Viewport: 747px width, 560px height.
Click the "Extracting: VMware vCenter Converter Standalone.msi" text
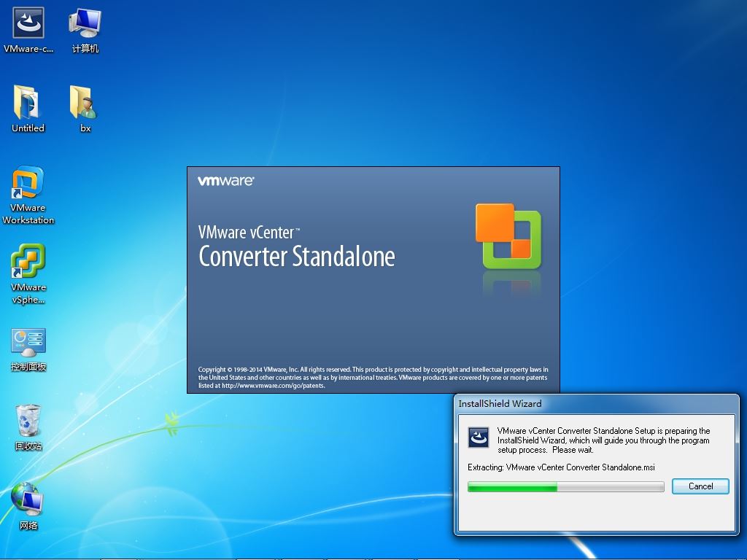click(x=561, y=467)
